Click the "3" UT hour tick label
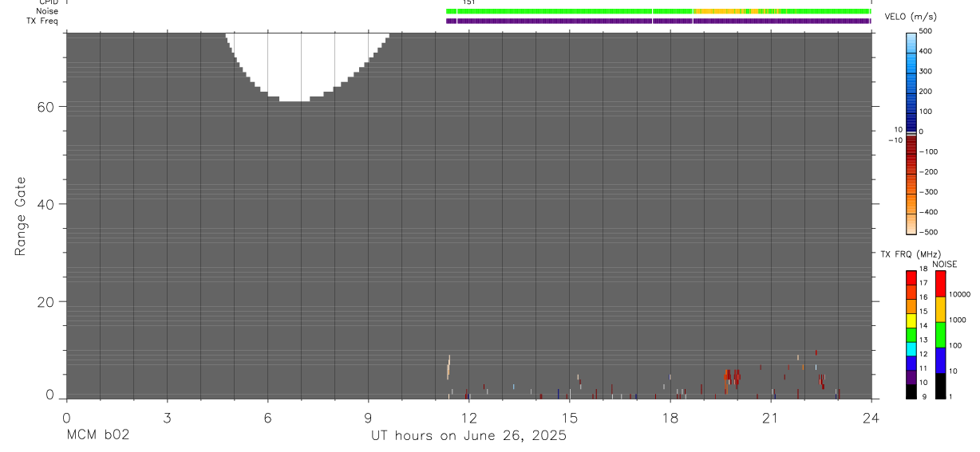Viewport: 980px width, 452px height. coord(167,417)
